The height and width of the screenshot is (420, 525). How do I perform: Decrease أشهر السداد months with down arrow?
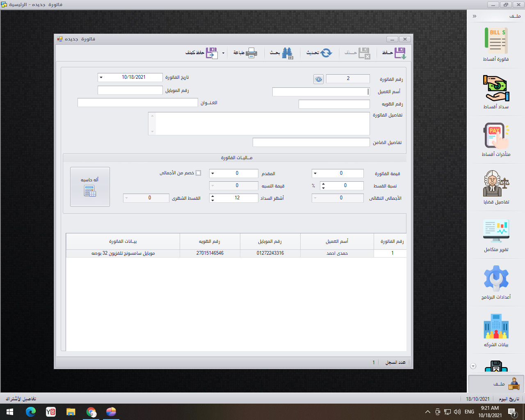point(212,200)
